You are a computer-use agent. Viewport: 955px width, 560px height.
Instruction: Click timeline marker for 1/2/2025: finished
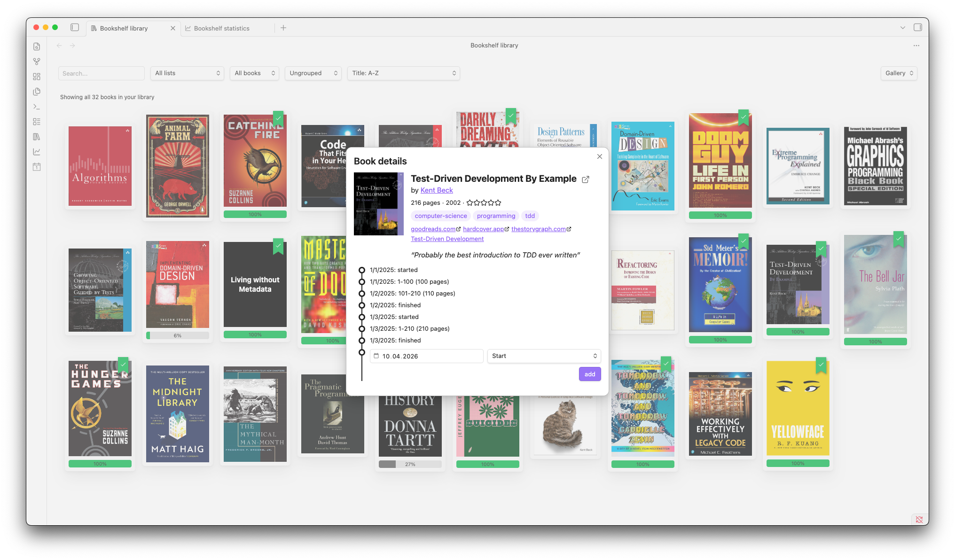click(362, 305)
